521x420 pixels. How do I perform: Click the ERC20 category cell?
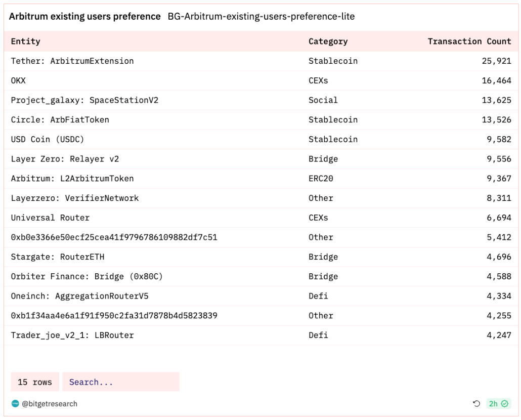pyautogui.click(x=321, y=179)
